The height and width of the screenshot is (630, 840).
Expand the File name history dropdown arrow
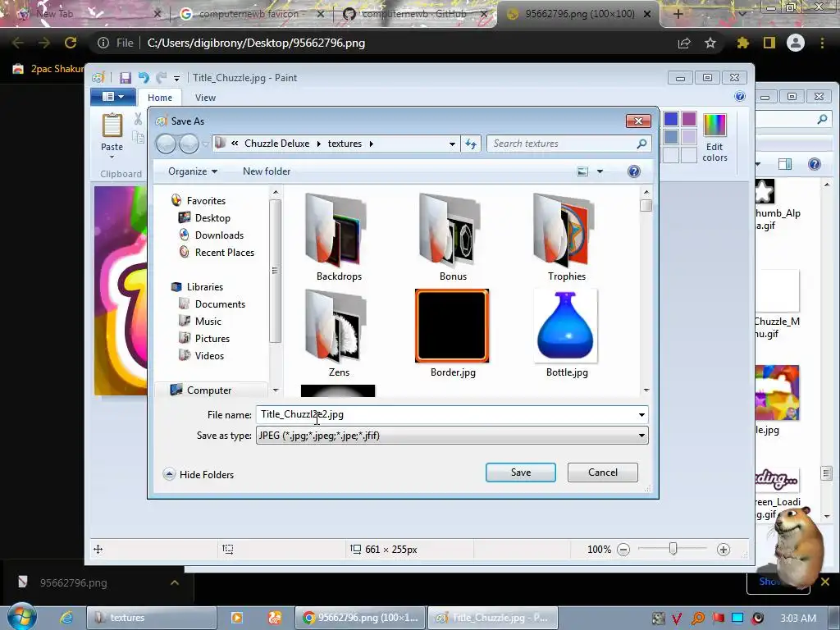[641, 414]
